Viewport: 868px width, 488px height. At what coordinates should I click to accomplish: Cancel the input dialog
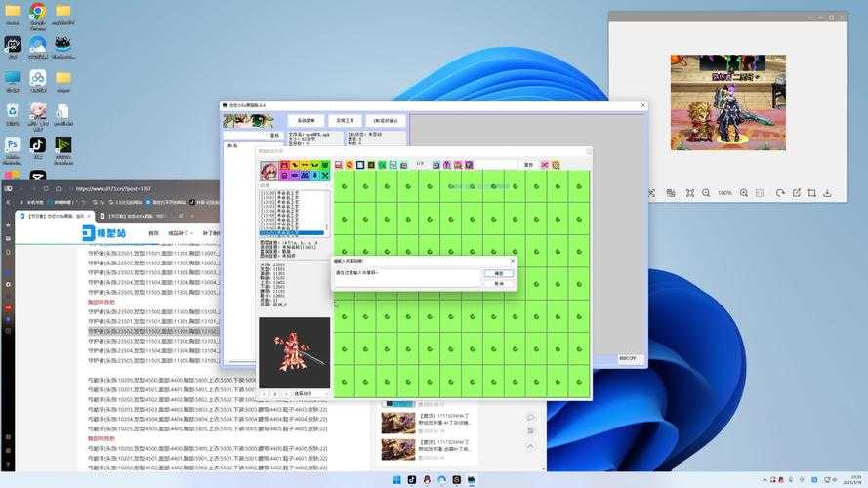(498, 283)
